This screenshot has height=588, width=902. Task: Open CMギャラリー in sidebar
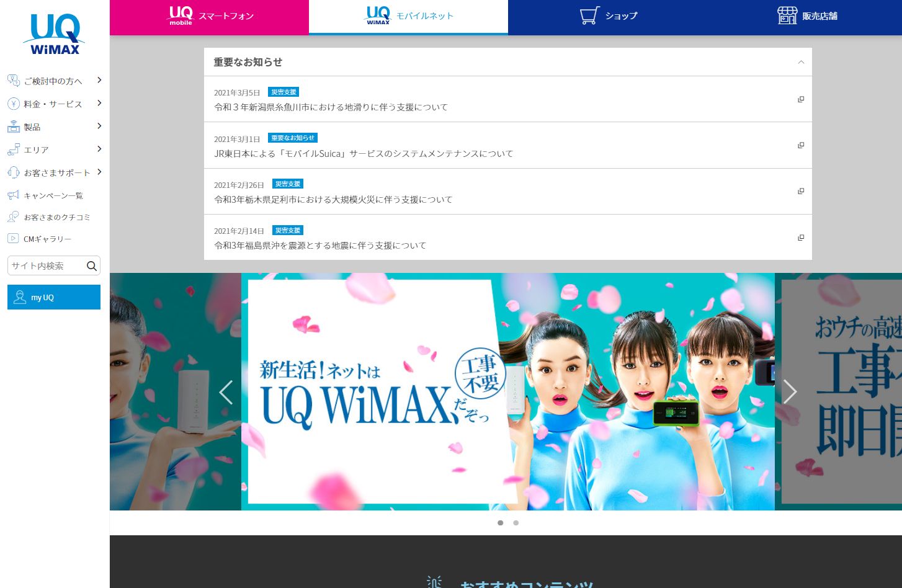[x=48, y=239]
